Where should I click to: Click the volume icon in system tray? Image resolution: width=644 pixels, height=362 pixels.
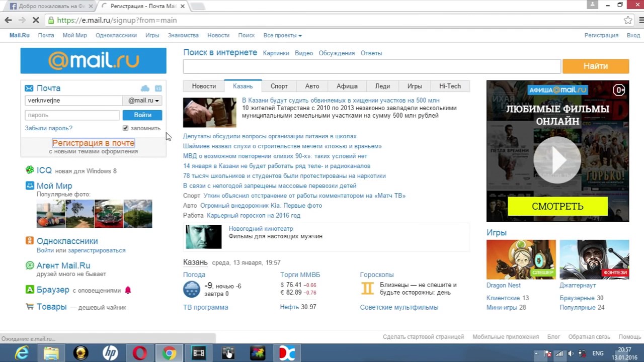click(571, 353)
